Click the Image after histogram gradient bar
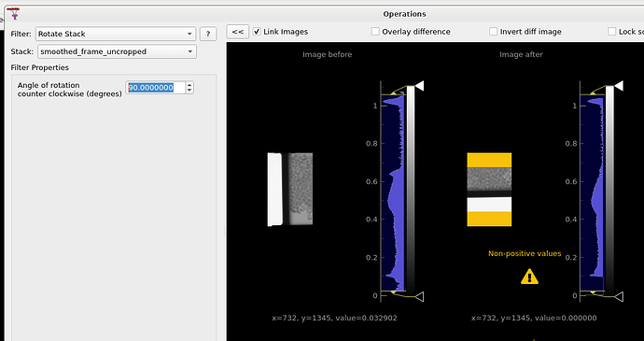 click(x=609, y=191)
